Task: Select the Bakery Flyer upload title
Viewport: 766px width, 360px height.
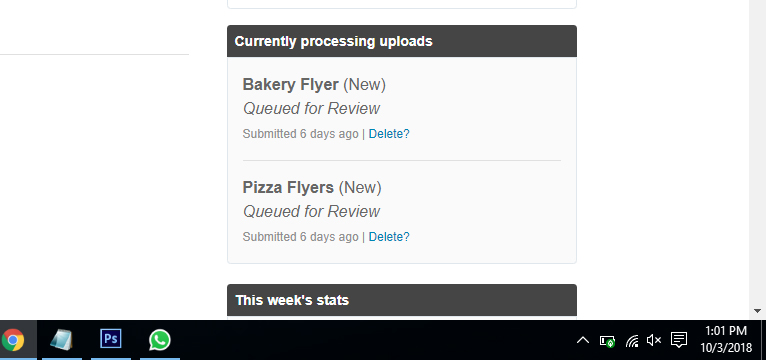Action: 290,85
